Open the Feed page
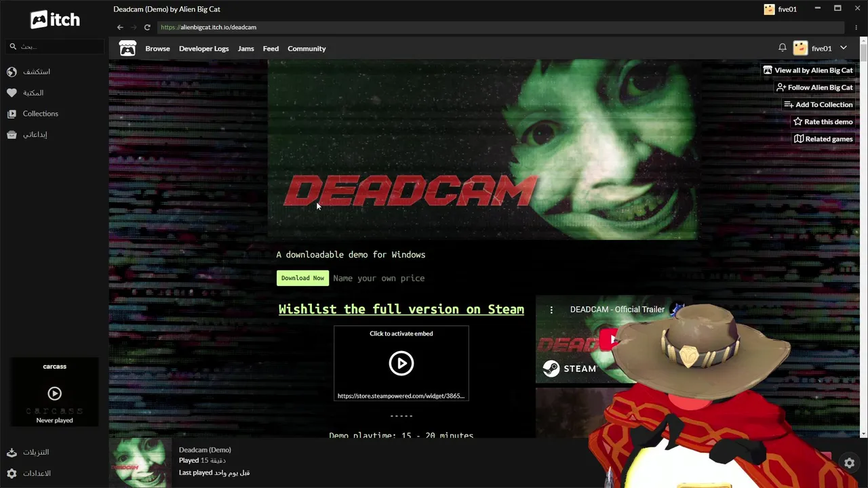The width and height of the screenshot is (868, 488). pos(271,49)
